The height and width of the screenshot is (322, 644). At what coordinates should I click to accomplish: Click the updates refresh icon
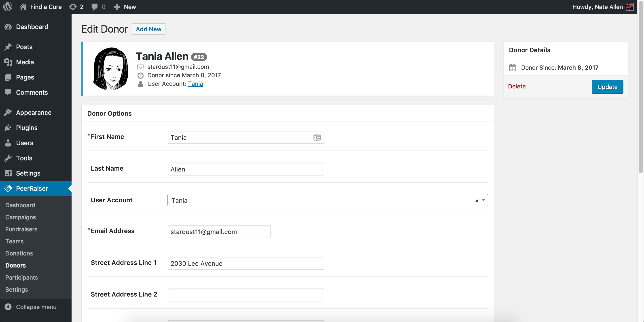click(73, 7)
